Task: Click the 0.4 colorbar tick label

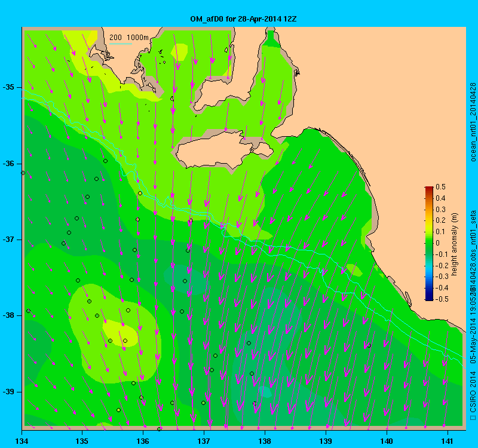Action: point(441,198)
